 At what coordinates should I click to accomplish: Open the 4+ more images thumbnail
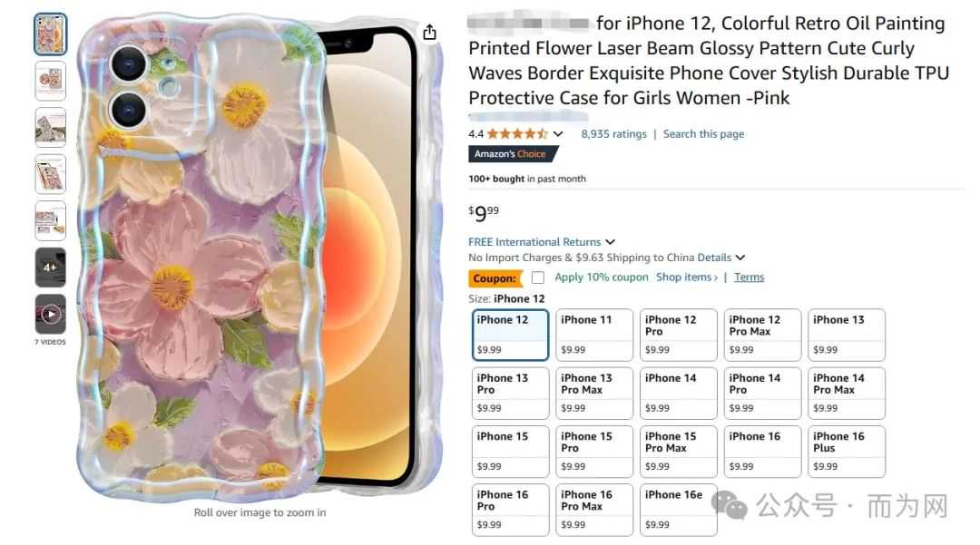[51, 268]
